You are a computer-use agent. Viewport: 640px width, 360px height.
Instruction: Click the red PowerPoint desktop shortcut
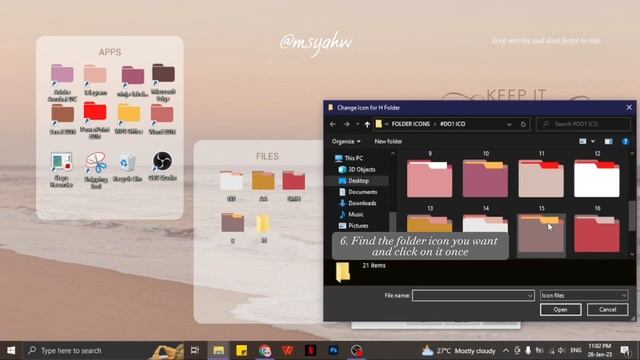[x=95, y=120]
